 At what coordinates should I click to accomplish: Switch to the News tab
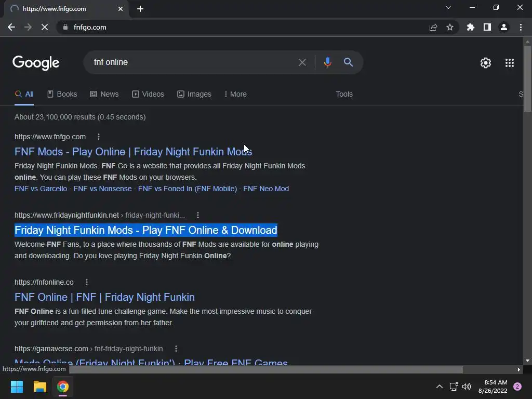pyautogui.click(x=104, y=95)
